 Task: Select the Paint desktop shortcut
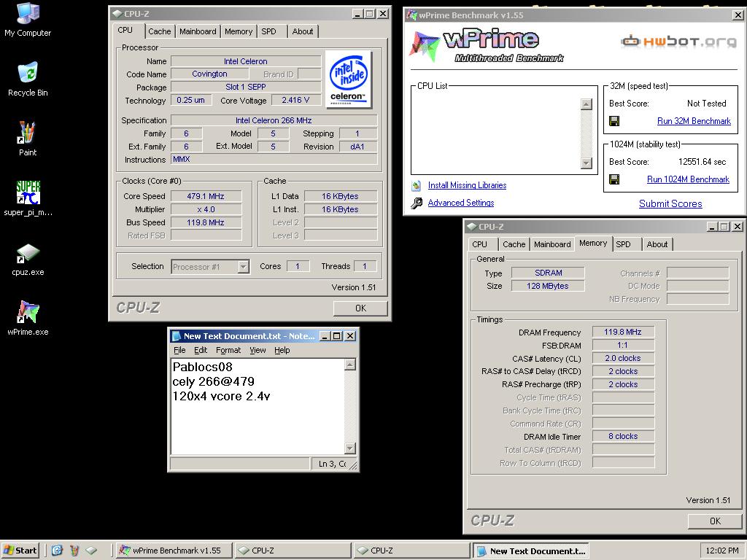click(x=27, y=139)
